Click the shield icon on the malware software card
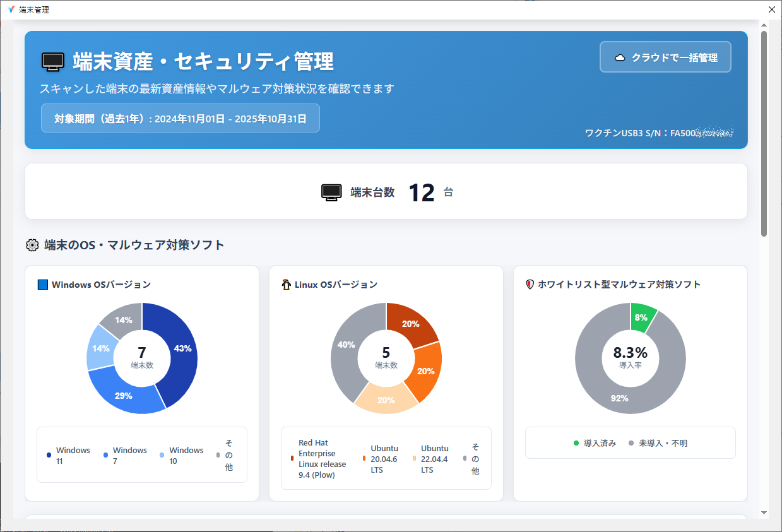This screenshot has height=532, width=782. (530, 284)
